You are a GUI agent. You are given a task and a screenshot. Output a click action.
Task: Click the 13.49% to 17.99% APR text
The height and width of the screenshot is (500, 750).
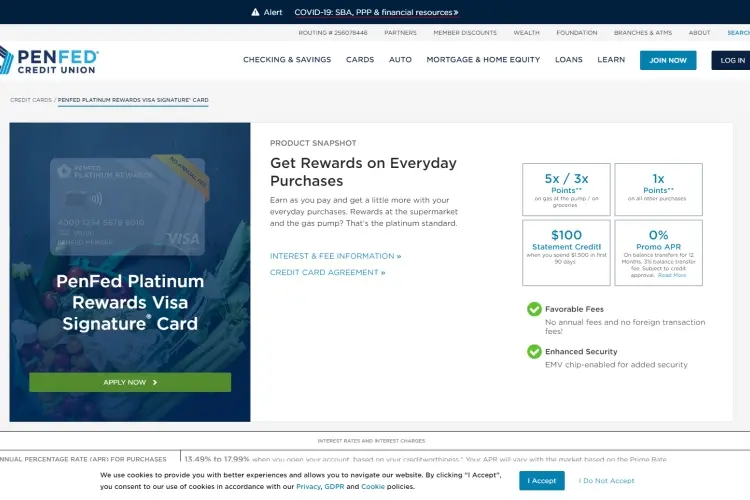pyautogui.click(x=217, y=459)
